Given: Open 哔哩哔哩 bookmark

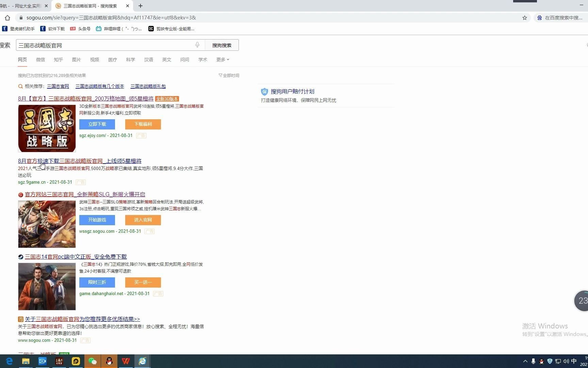Looking at the screenshot, I should (119, 29).
